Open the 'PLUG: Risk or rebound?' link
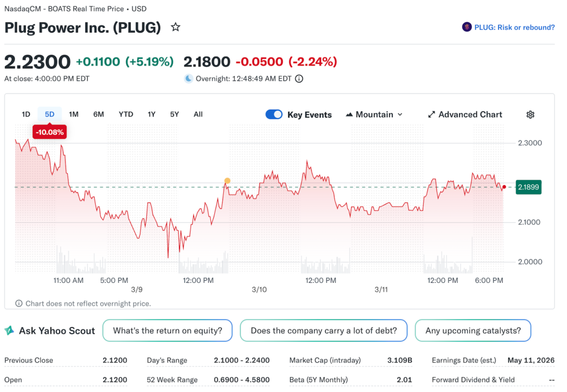This screenshot has width=567, height=392. click(x=514, y=27)
